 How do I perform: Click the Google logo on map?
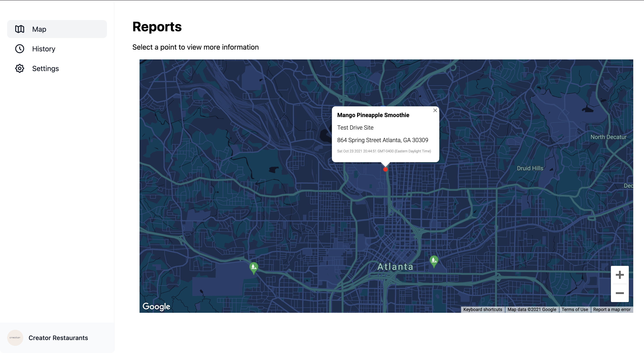[x=156, y=306]
